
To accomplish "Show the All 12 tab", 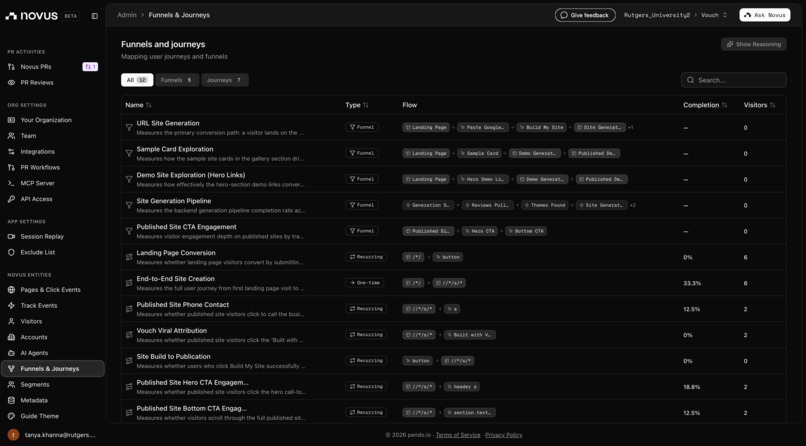I will [137, 80].
